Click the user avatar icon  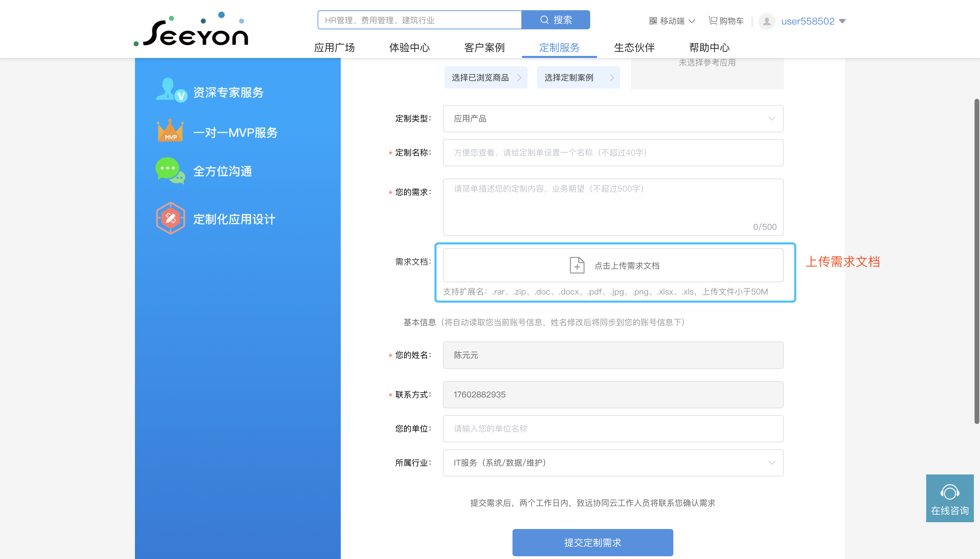click(x=767, y=21)
